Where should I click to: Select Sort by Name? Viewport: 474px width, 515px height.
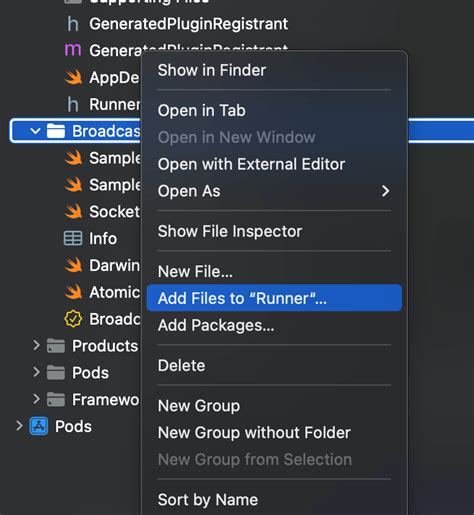[208, 500]
